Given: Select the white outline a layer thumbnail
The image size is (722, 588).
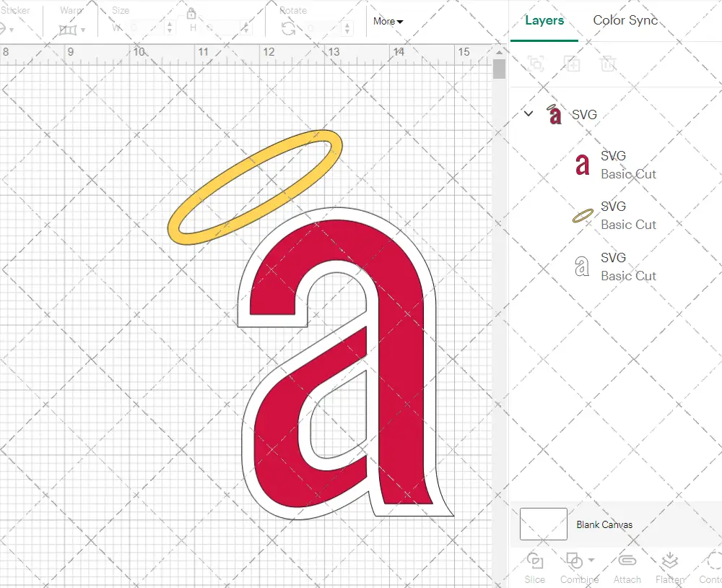Looking at the screenshot, I should point(582,267).
